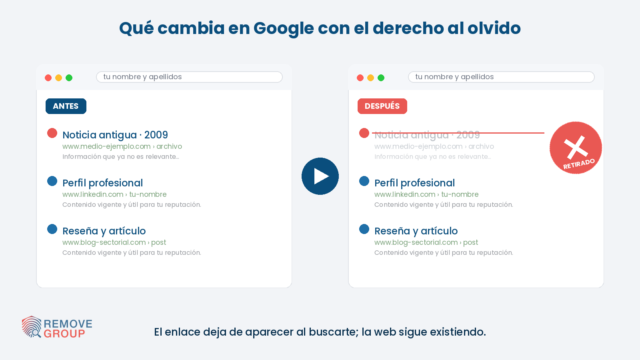The width and height of the screenshot is (640, 360).
Task: Click www.linkedin.com URL in ANTES window
Action: coord(114,194)
